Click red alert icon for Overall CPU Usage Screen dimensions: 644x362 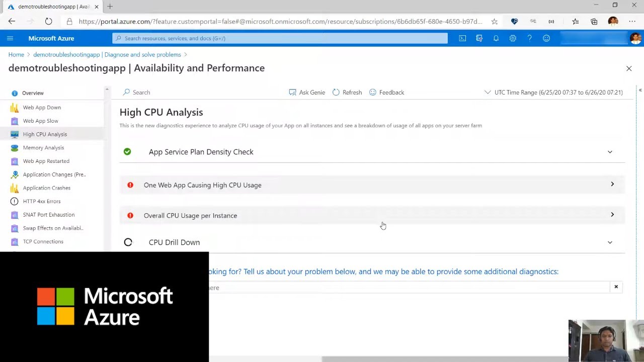130,215
